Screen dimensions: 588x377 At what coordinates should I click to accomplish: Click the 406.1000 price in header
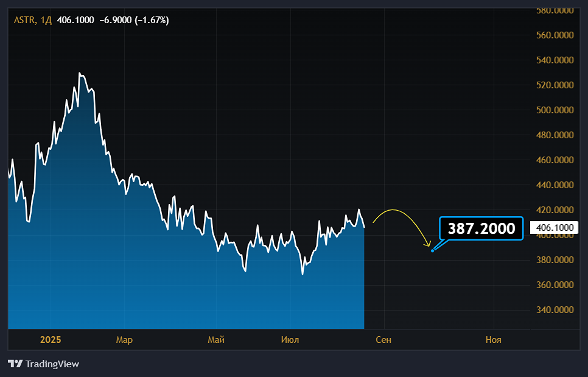[75, 20]
